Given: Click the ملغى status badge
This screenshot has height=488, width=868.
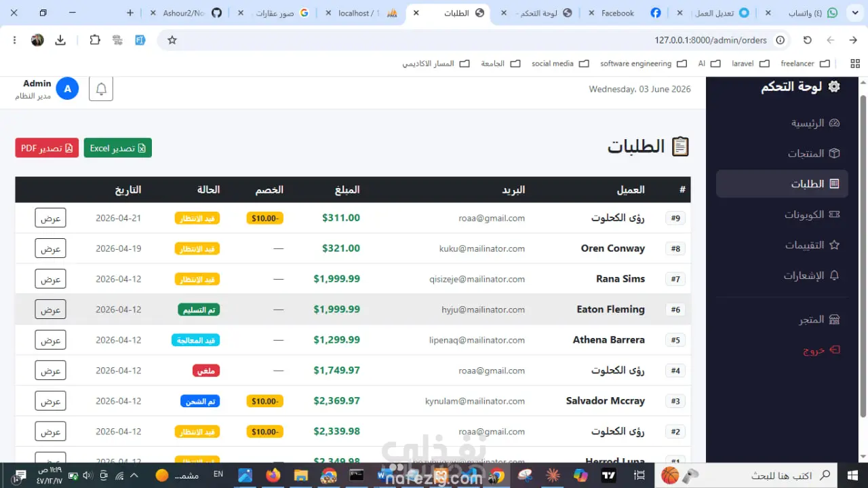Looking at the screenshot, I should (206, 371).
